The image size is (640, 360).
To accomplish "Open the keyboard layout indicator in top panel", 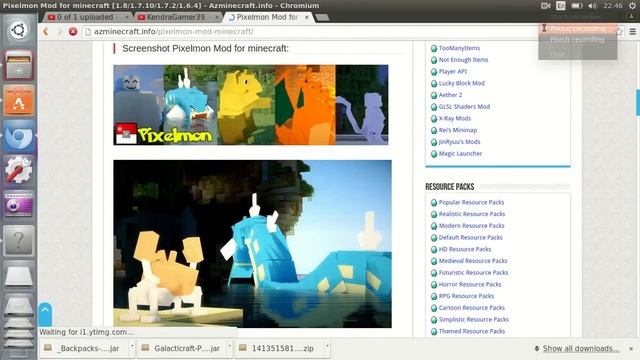I will pos(561,6).
